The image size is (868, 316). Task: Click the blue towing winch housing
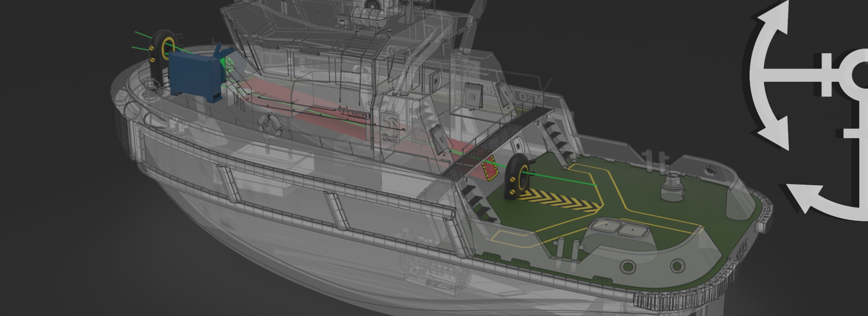pos(193,74)
